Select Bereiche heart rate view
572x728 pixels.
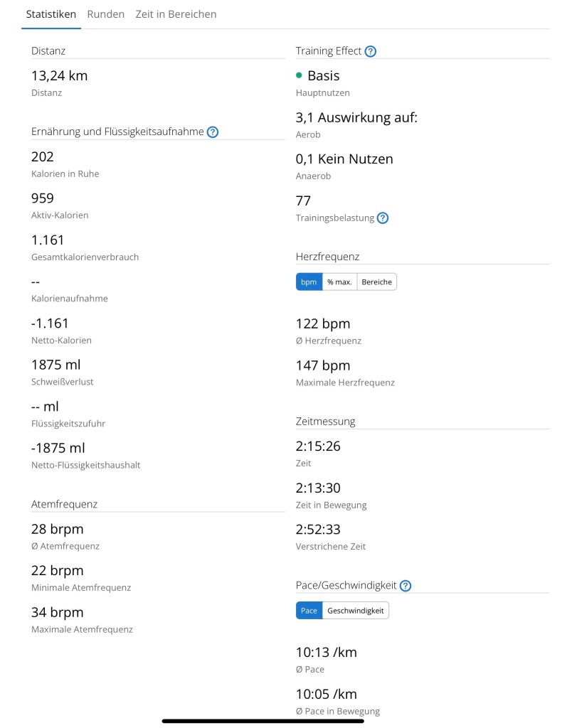pos(376,282)
